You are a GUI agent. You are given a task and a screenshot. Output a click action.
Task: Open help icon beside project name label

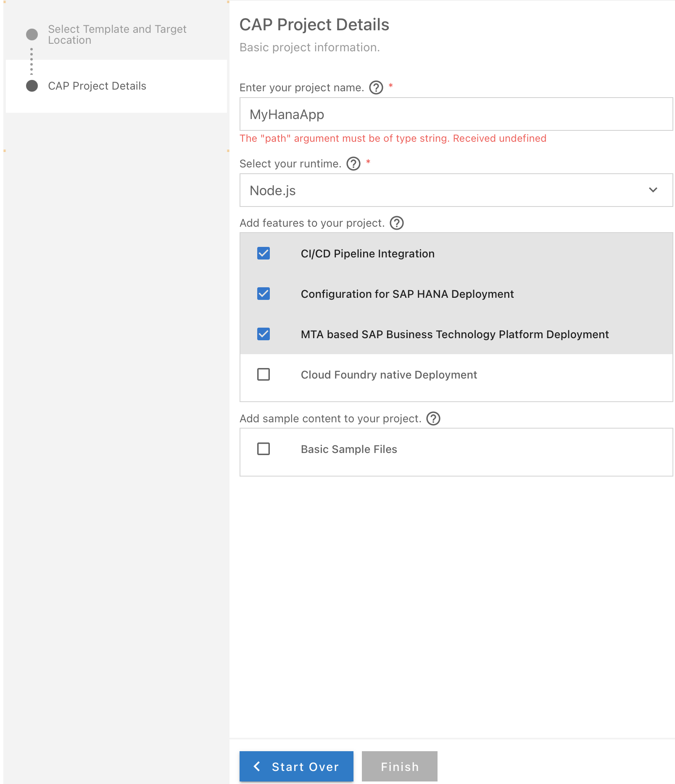tap(376, 87)
